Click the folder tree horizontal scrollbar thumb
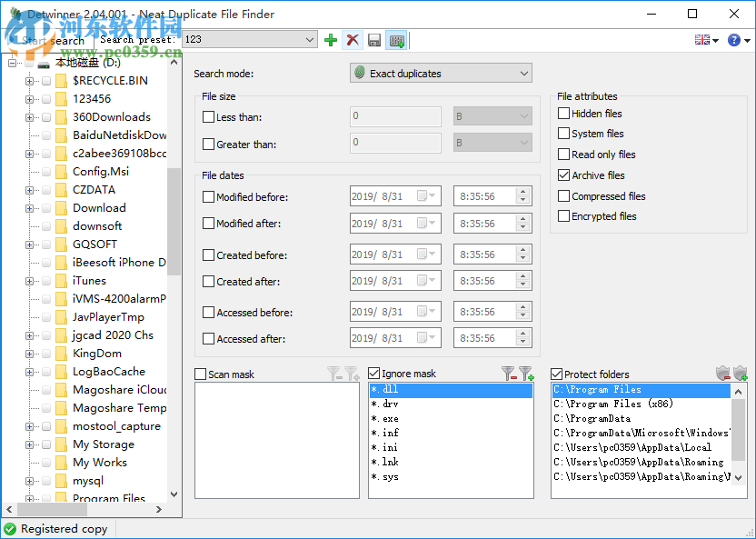This screenshot has width=756, height=539. tap(52, 509)
